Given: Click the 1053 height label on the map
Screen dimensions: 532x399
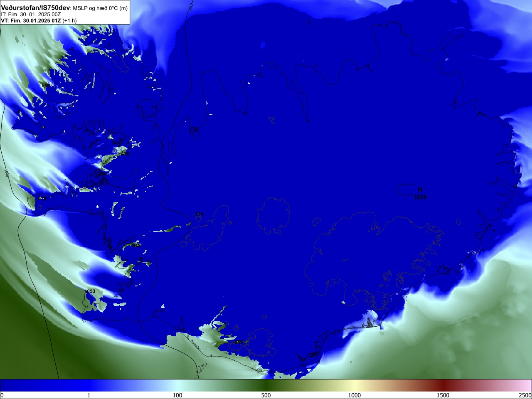Looking at the screenshot, I should 90,291.
